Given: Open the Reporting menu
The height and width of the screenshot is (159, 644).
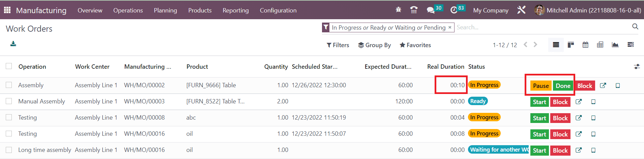Looking at the screenshot, I should [236, 10].
